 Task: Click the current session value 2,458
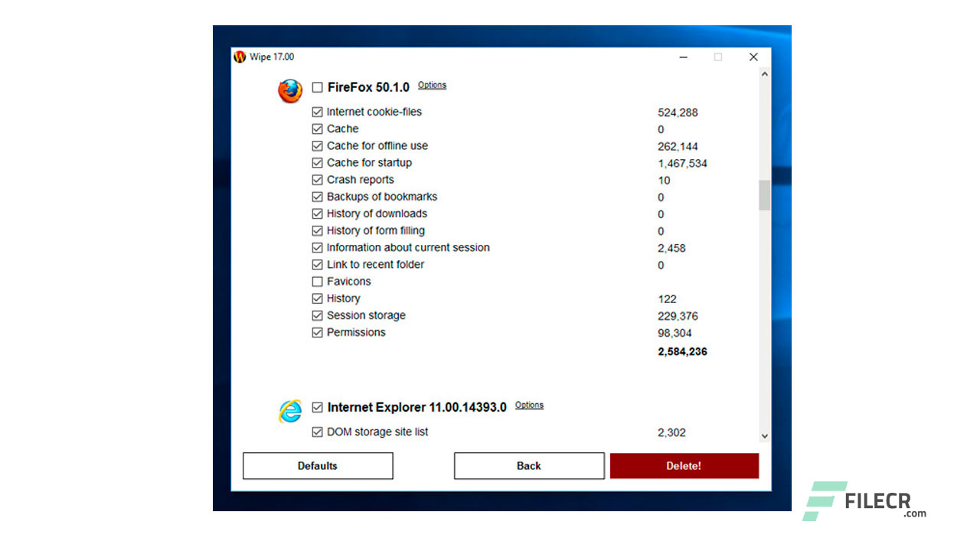[x=671, y=248]
